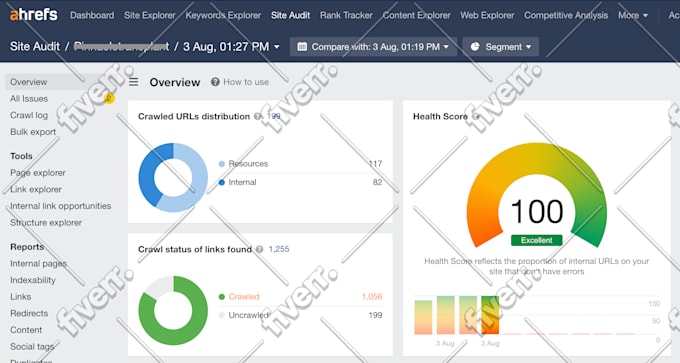Open All Issues in the sidebar
This screenshot has width=680, height=363.
29,98
